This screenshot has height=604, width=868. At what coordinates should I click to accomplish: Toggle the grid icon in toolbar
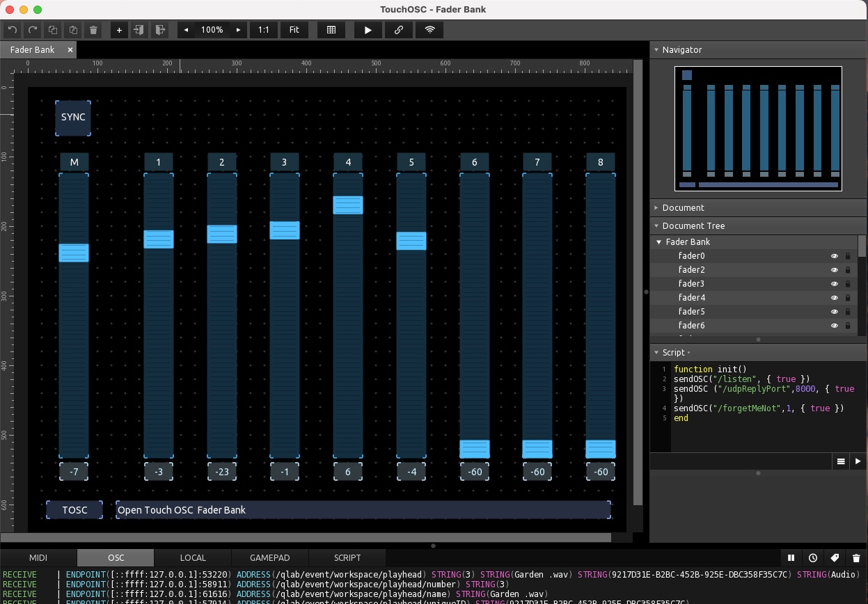pos(331,30)
